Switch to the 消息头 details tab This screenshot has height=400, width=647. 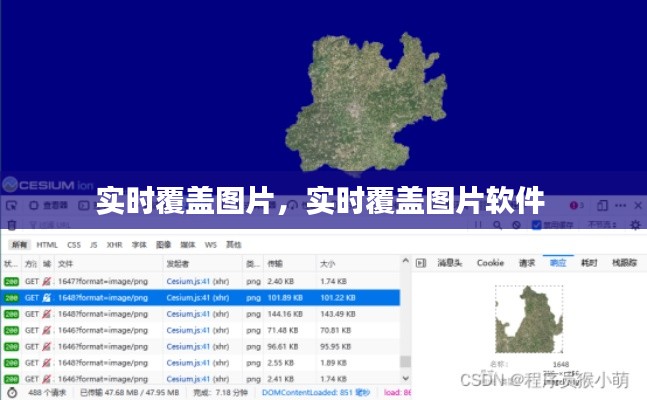pos(450,263)
